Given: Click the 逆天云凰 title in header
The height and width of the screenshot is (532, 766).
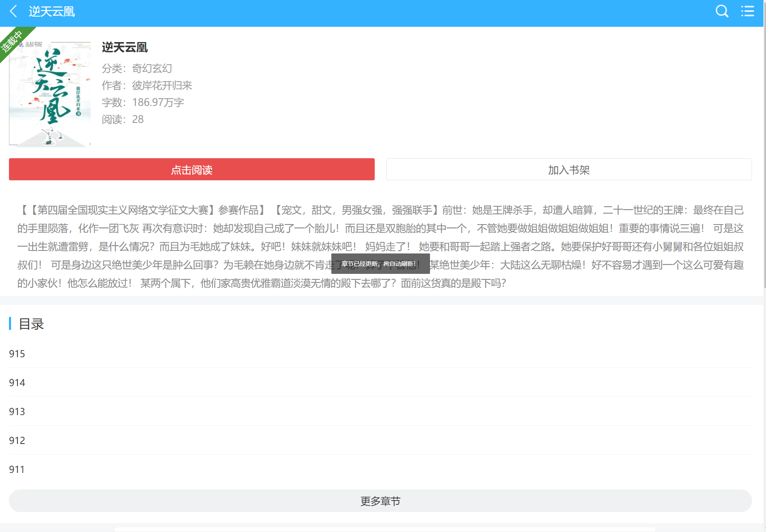Looking at the screenshot, I should point(52,11).
